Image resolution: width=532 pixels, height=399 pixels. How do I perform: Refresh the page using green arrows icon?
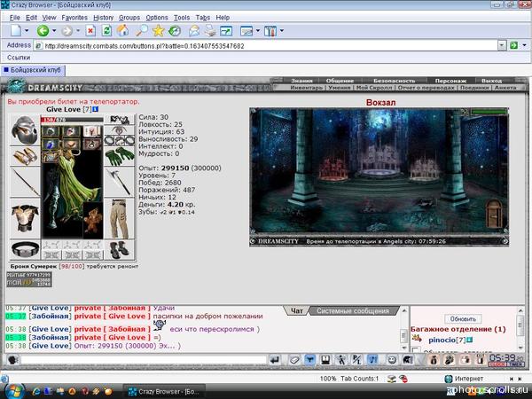pos(106,31)
